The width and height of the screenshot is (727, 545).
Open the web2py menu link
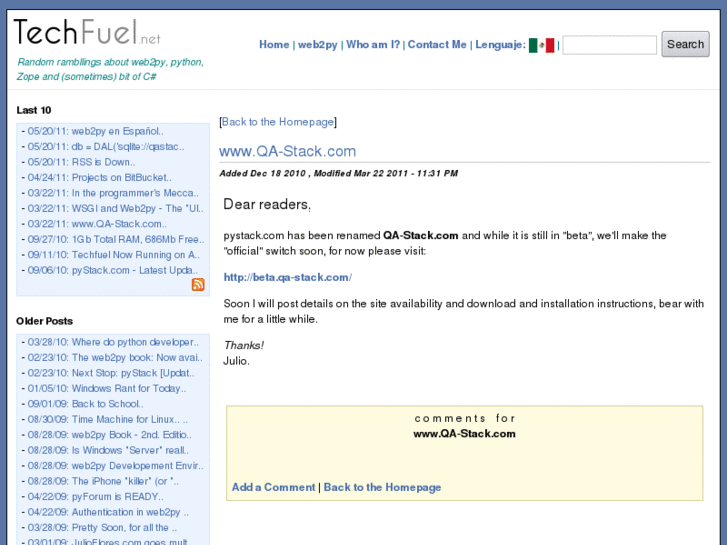coord(318,45)
